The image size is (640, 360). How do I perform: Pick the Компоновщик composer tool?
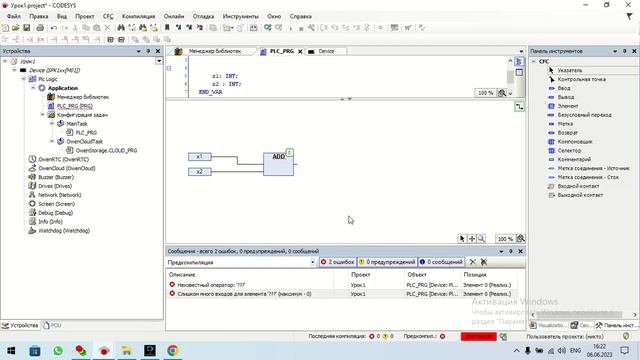click(575, 142)
